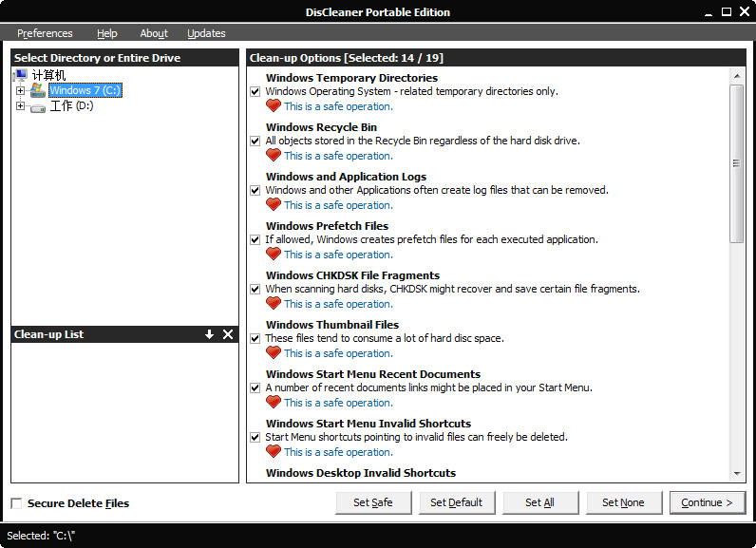
Task: Uncheck Start Menu Recent Documents option
Action: (255, 388)
